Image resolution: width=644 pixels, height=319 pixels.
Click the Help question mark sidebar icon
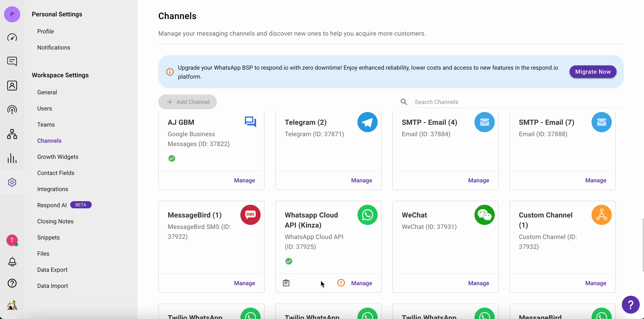(12, 283)
